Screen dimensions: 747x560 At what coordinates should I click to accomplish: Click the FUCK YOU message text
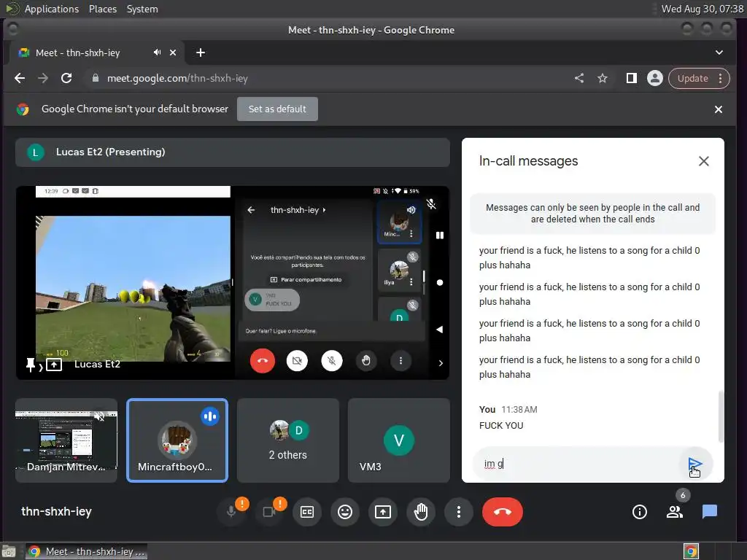(501, 426)
